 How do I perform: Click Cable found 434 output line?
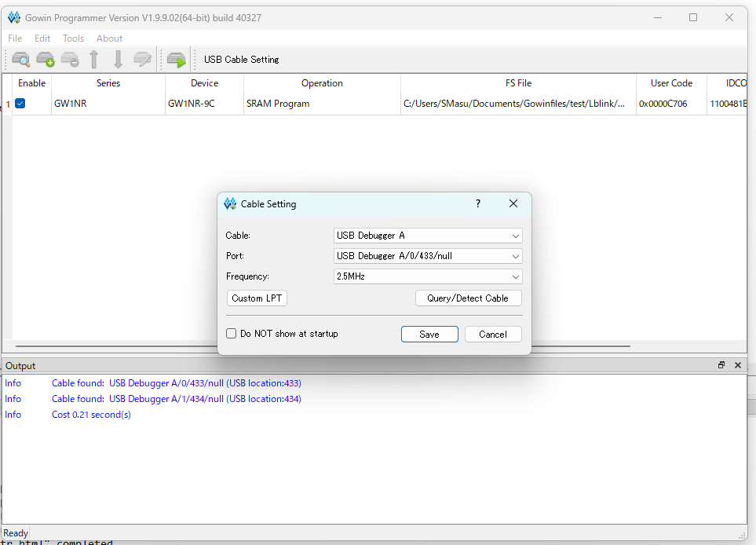point(177,399)
